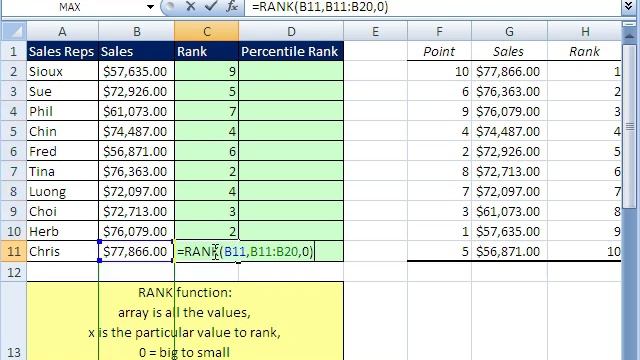Image resolution: width=640 pixels, height=360 pixels.
Task: Select the cell containing Tina
Action: (x=62, y=171)
